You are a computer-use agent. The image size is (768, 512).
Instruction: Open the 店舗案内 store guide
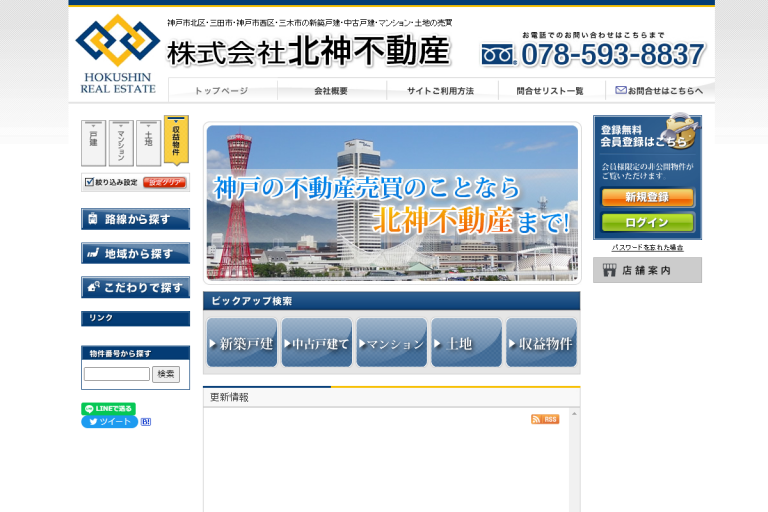pos(647,270)
